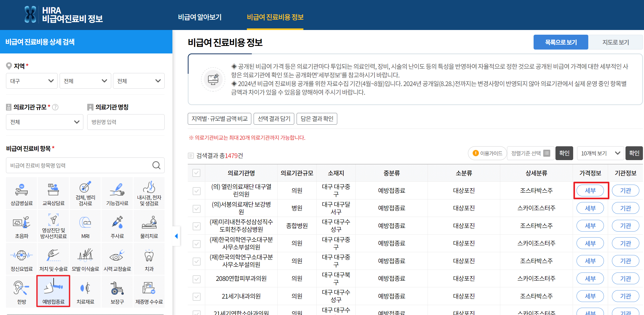
Task: Click the 병원명 입력 text field
Action: tap(126, 122)
